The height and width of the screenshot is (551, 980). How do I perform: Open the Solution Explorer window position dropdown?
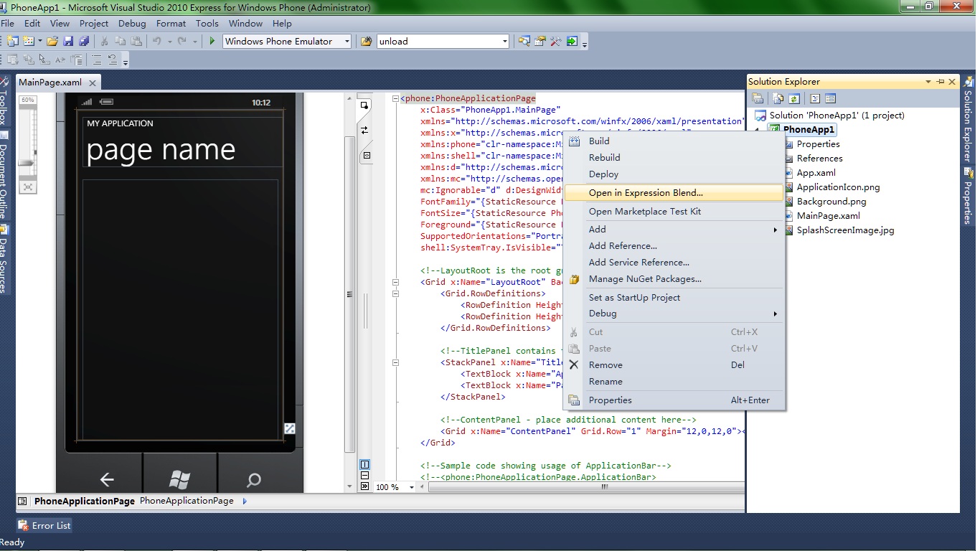click(x=928, y=82)
